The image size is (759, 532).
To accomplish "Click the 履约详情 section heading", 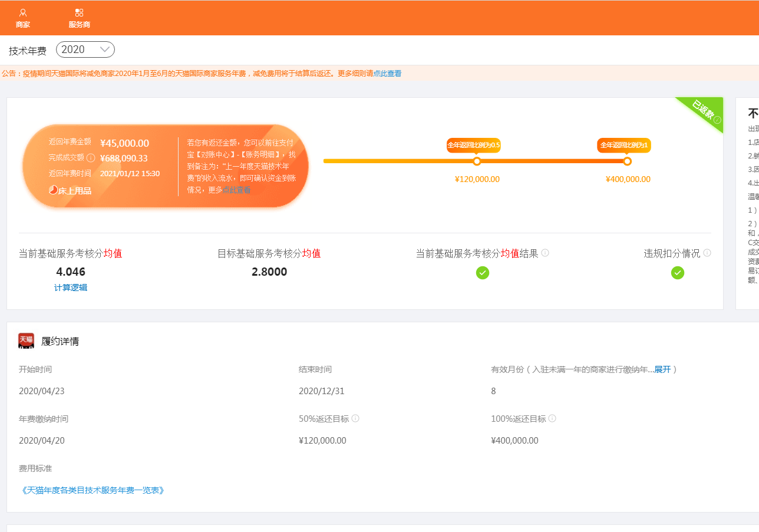I will [x=60, y=341].
